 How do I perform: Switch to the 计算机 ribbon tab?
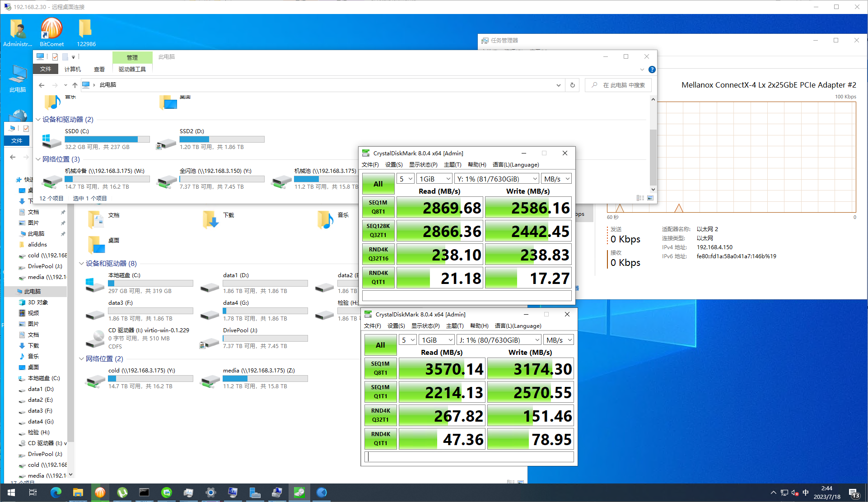tap(73, 69)
